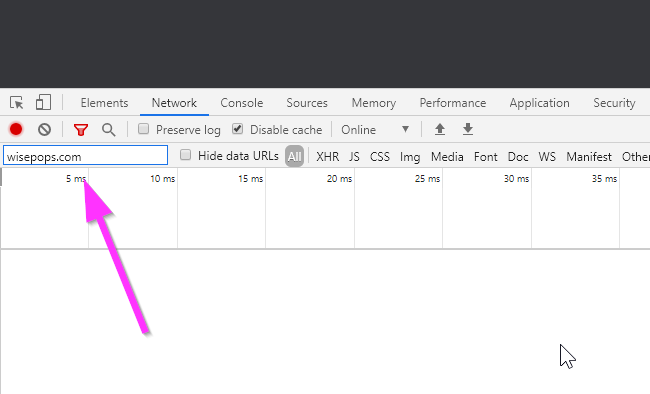Focus the wisepops.com filter input field

click(85, 155)
